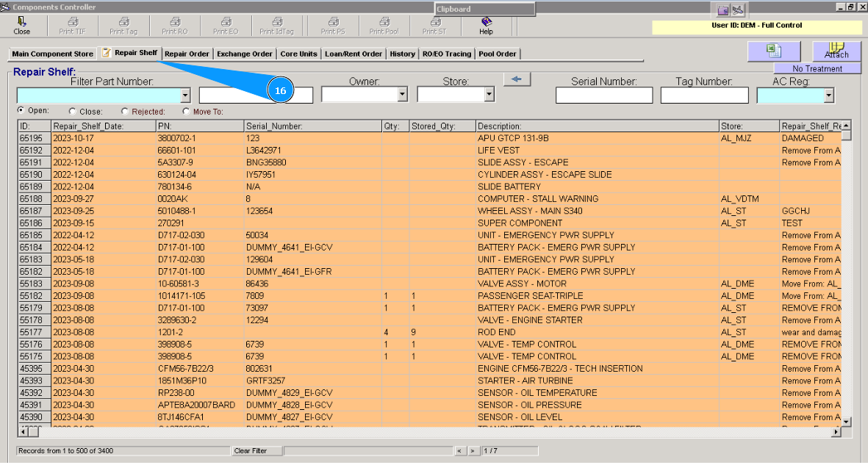The image size is (868, 465).
Task: Open the AC Reg dropdown
Action: point(828,95)
